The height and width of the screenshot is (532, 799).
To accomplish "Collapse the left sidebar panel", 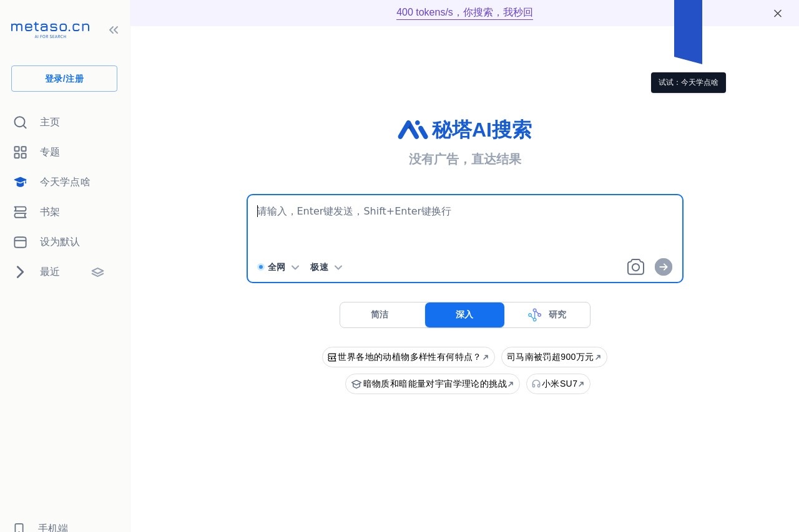I will 114,29.
